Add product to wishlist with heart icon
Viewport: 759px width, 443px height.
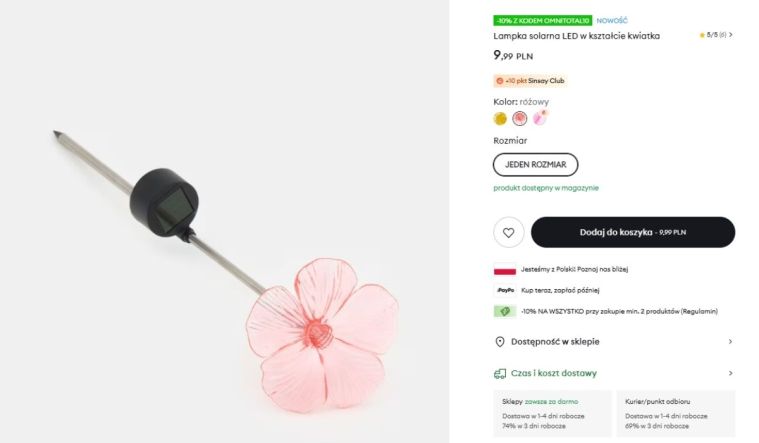(508, 232)
